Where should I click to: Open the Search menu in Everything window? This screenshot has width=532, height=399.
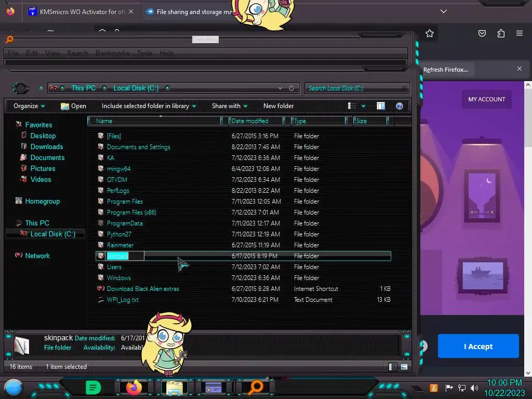[x=77, y=54]
